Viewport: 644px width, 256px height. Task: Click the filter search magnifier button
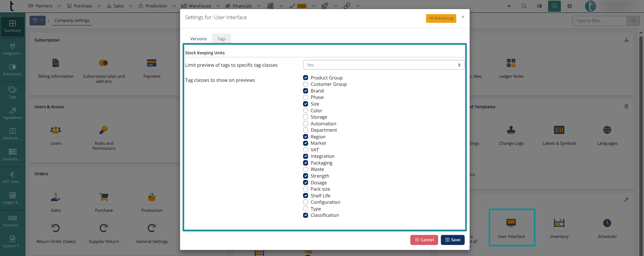point(633,21)
